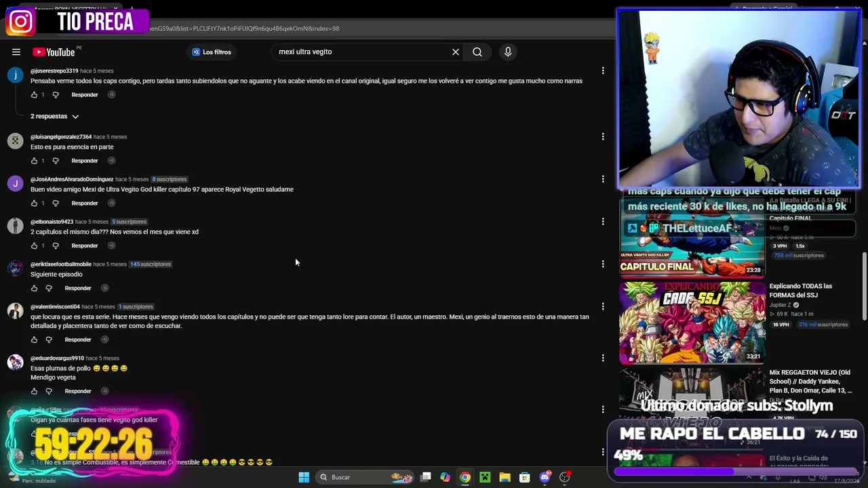Image resolution: width=868 pixels, height=488 pixels.
Task: Clear the search box text
Action: (x=456, y=52)
